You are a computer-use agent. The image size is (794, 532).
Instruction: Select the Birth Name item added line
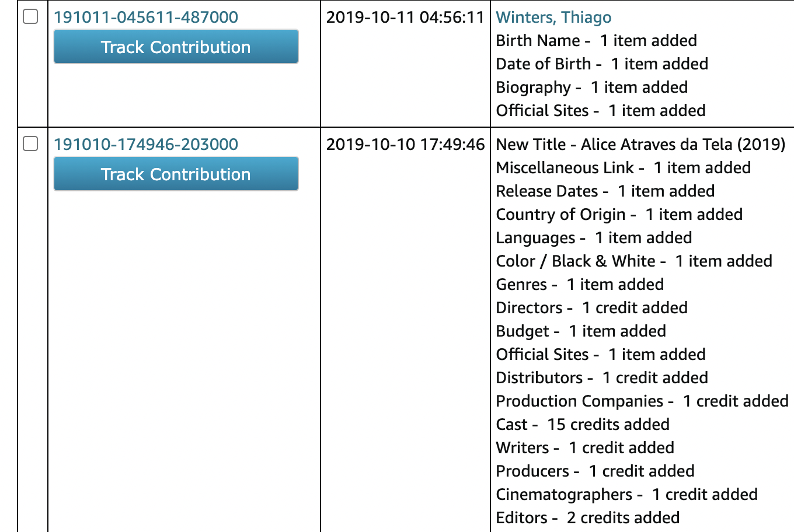click(x=596, y=40)
